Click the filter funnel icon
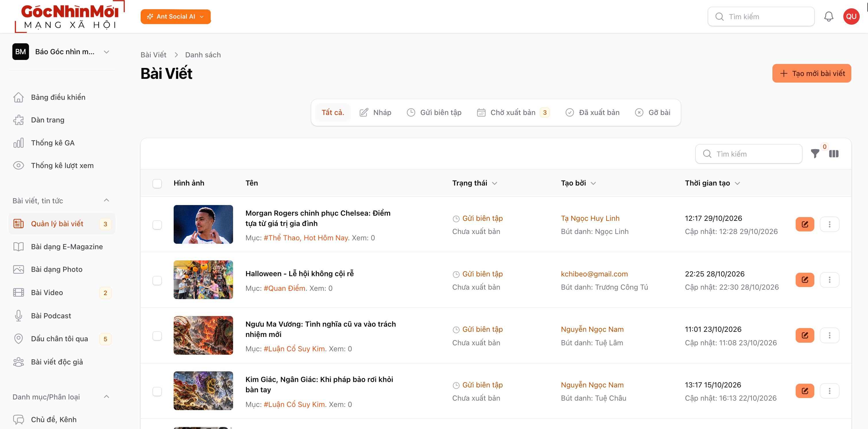The height and width of the screenshot is (429, 868). coord(815,154)
